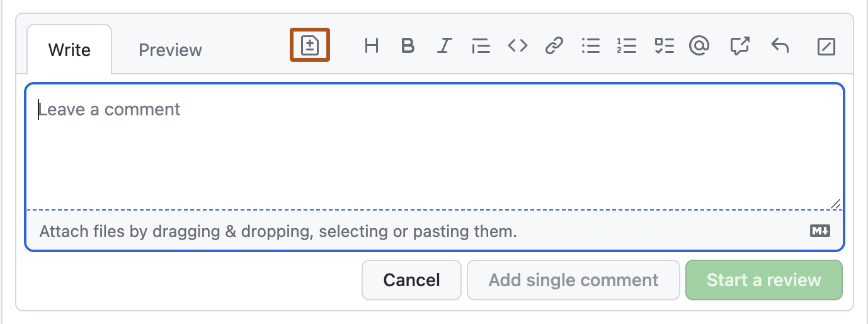Mention a user with the @ icon
868x324 pixels.
point(699,46)
